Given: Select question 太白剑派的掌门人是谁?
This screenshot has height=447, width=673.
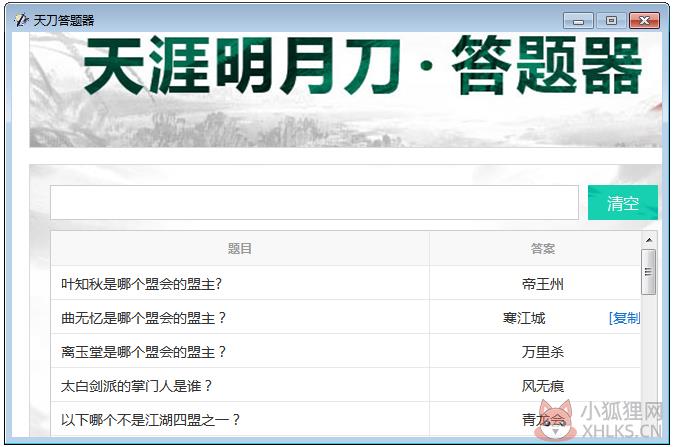Looking at the screenshot, I should [x=136, y=386].
